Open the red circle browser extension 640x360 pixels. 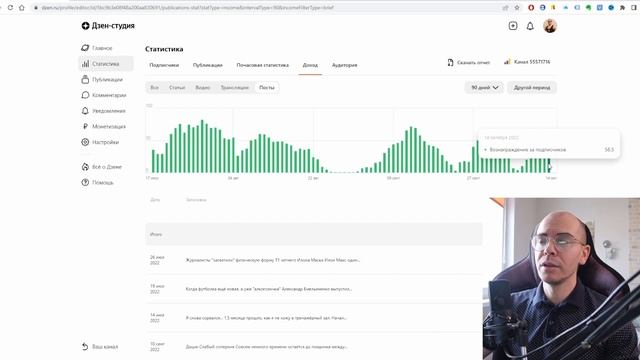[531, 7]
